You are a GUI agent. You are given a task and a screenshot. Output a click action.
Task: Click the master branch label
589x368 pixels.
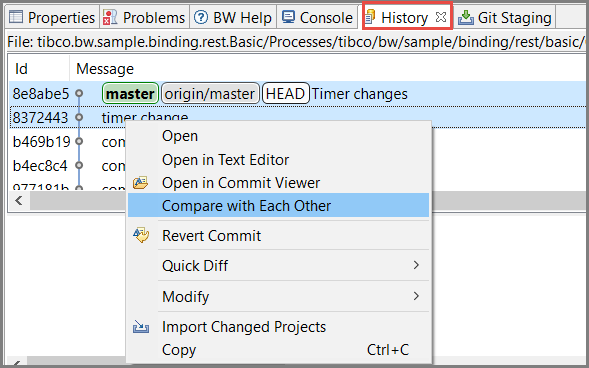tap(130, 94)
